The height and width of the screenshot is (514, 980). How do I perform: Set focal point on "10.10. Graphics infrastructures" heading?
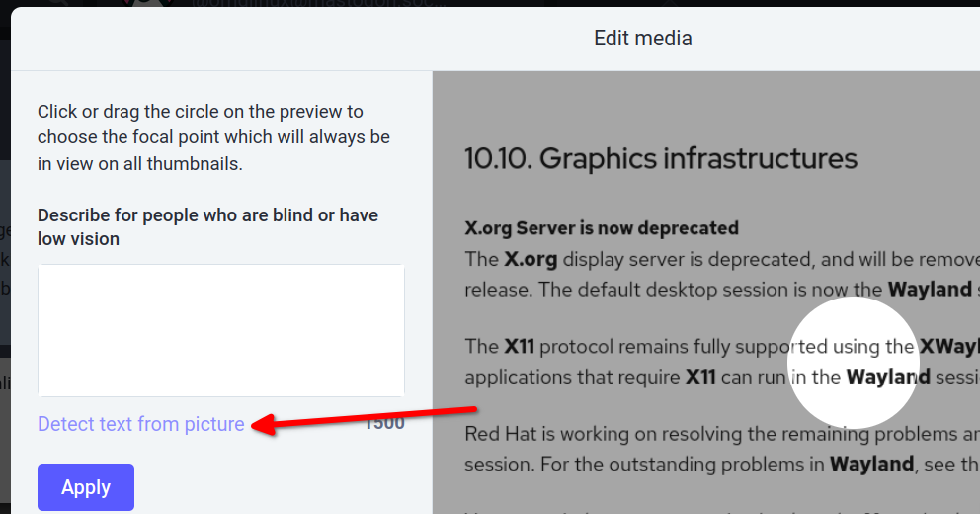click(660, 158)
